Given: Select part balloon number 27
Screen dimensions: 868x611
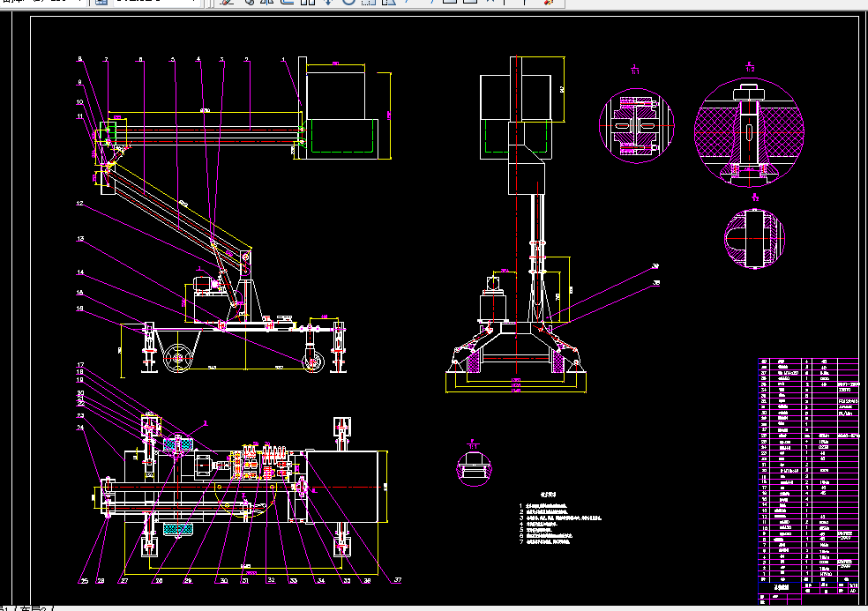Looking at the screenshot, I should tap(124, 580).
